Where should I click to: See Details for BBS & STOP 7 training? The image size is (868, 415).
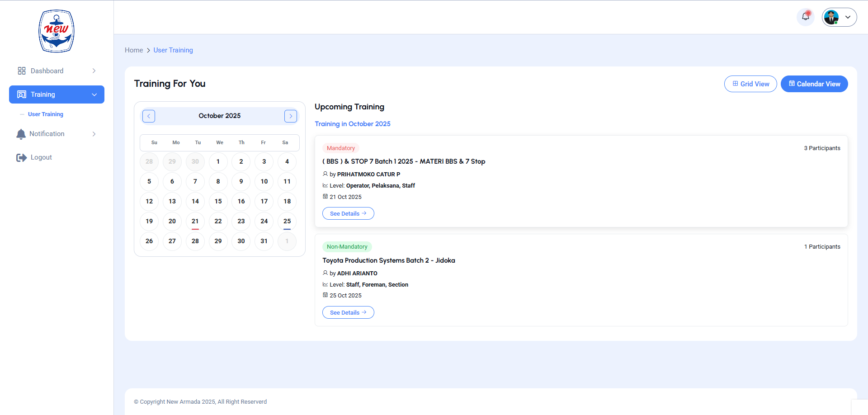(348, 213)
